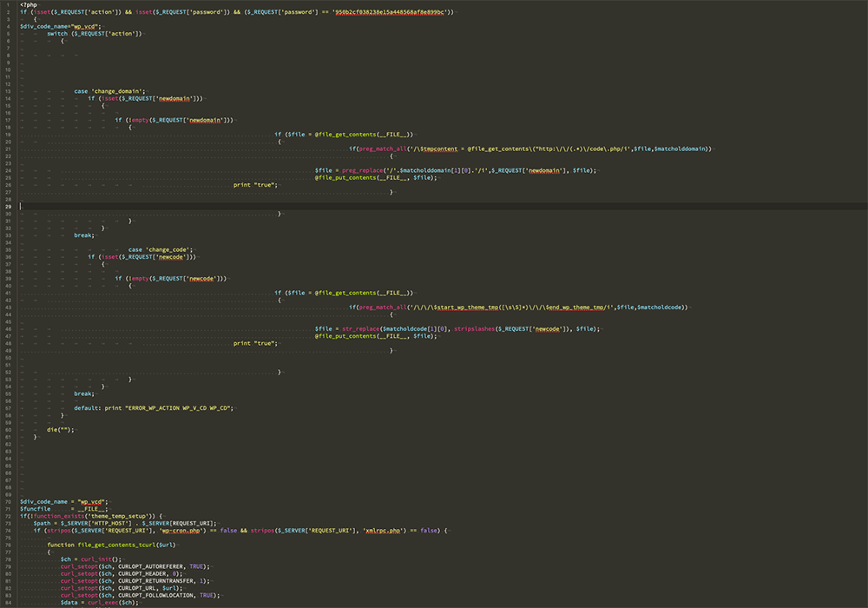The width and height of the screenshot is (868, 608).
Task: Click the function file_get_contents_tcurl($url) declaration
Action: point(111,545)
